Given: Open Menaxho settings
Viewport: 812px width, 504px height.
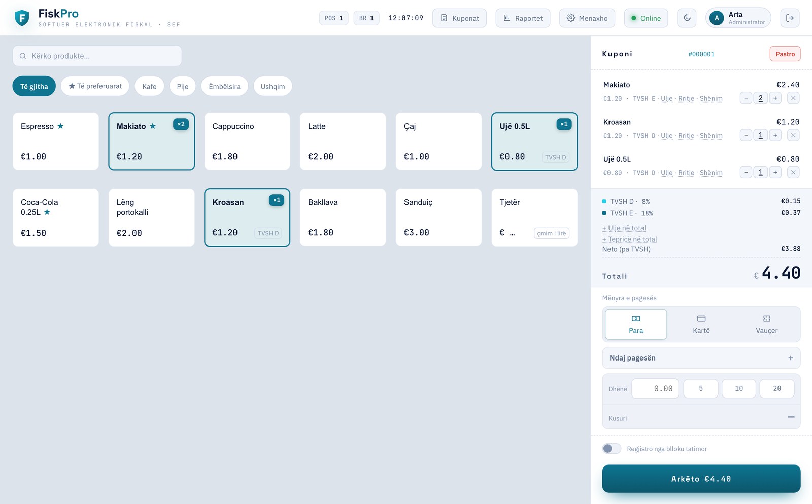Looking at the screenshot, I should pyautogui.click(x=587, y=18).
